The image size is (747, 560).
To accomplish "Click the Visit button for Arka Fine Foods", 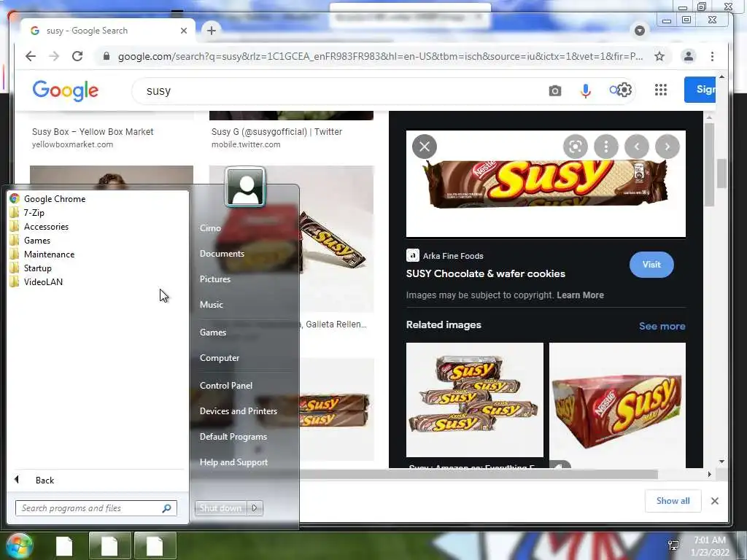I will pyautogui.click(x=651, y=264).
